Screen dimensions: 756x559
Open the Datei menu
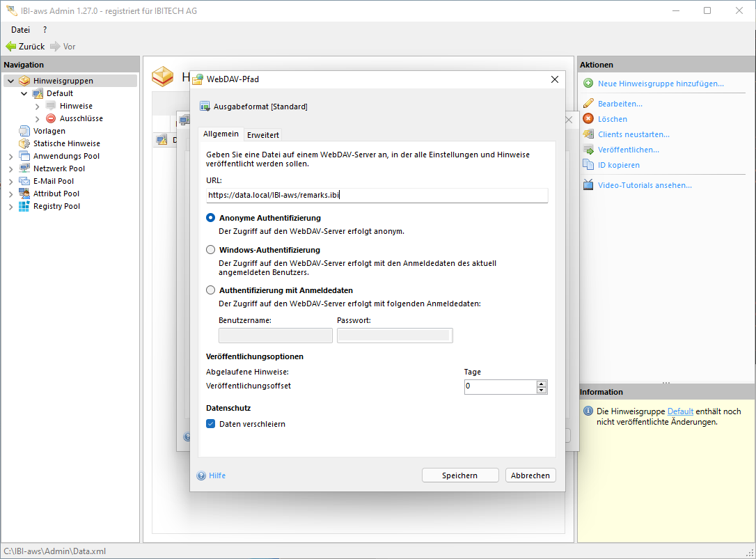21,30
